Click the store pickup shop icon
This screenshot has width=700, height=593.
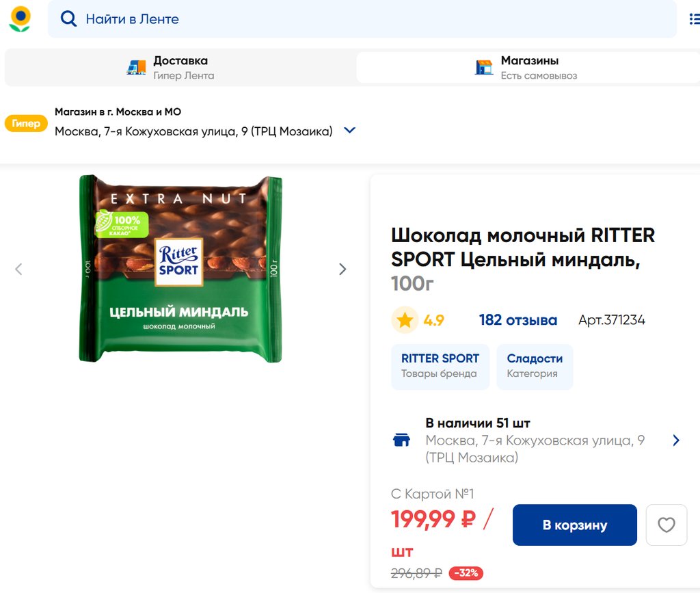point(484,67)
